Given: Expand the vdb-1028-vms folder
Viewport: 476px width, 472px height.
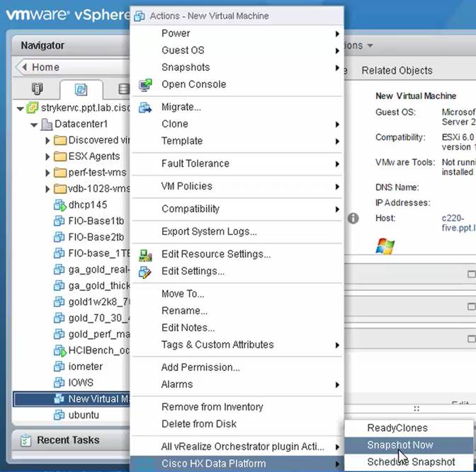Looking at the screenshot, I should click(47, 189).
